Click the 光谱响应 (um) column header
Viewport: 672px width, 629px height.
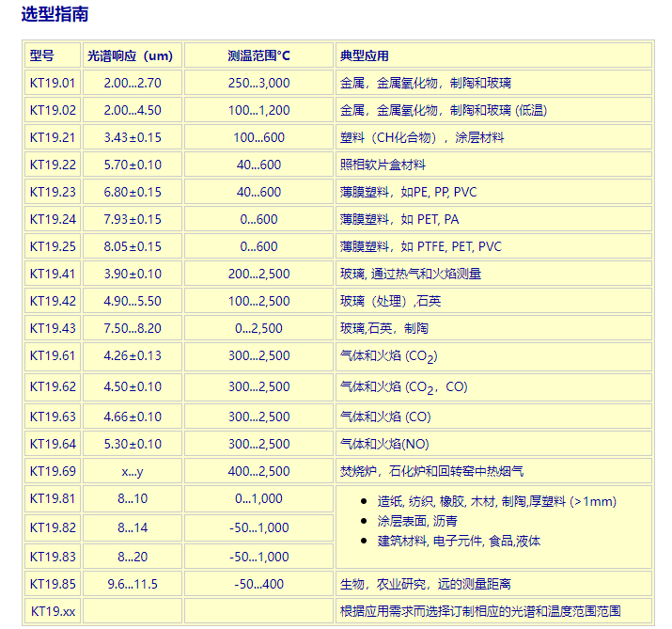[x=131, y=55]
